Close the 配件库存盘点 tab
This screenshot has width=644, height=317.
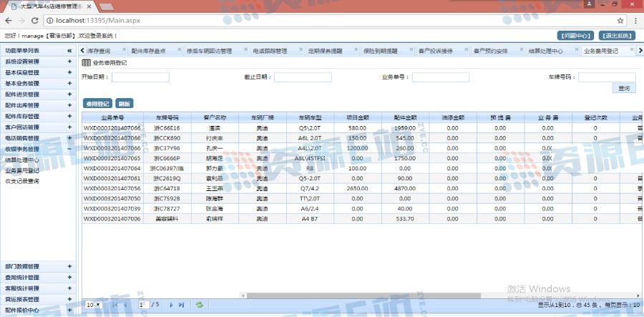[179, 51]
